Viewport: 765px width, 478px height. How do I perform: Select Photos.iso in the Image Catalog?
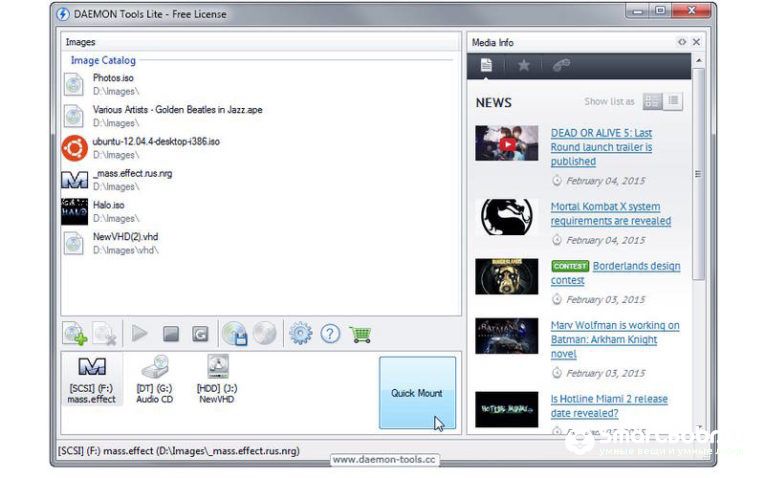click(x=261, y=84)
